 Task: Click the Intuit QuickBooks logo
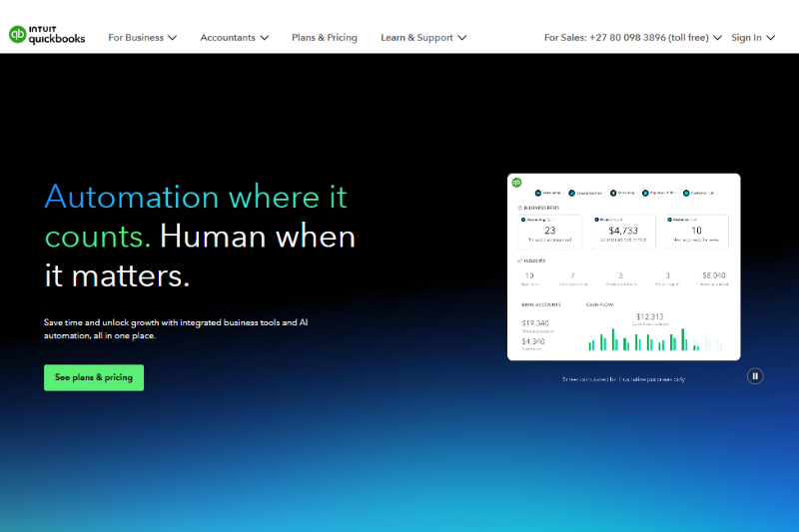[47, 35]
